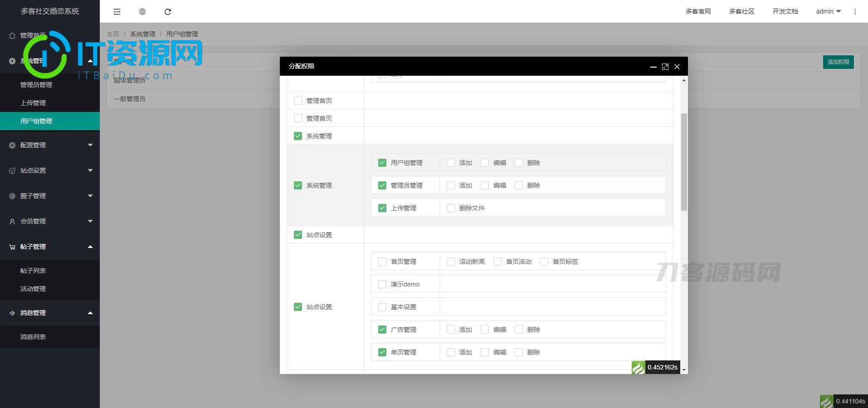Click the refresh icon in the top bar
Screen dimensions: 868x408
(x=168, y=12)
